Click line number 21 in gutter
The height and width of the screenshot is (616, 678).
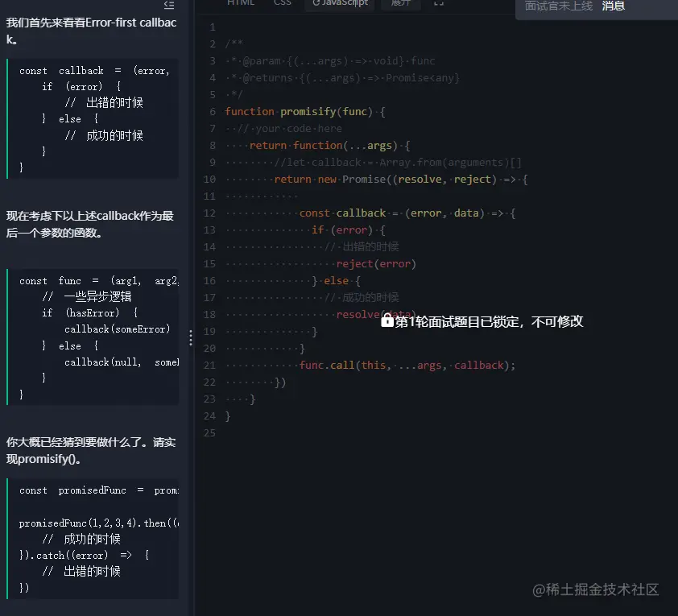click(209, 366)
